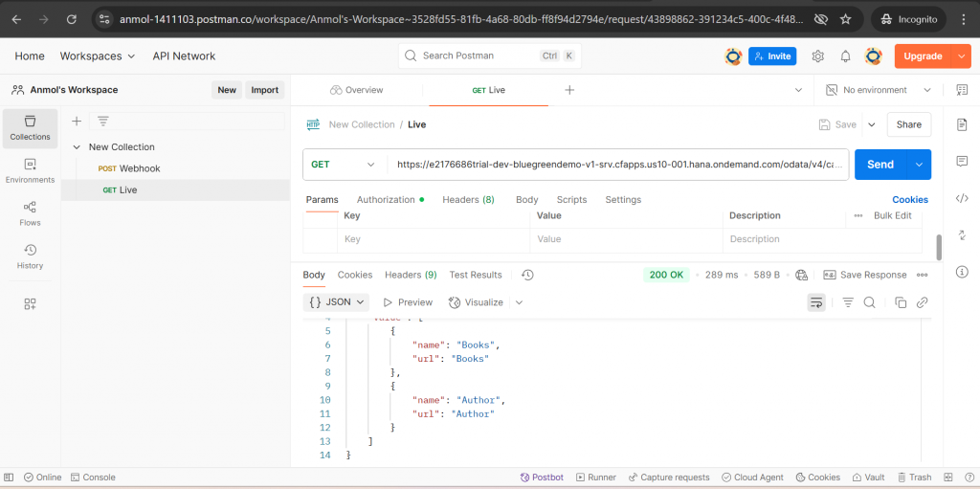The image size is (980, 489).
Task: Open the documentation icon in right sidebar
Action: [x=962, y=124]
